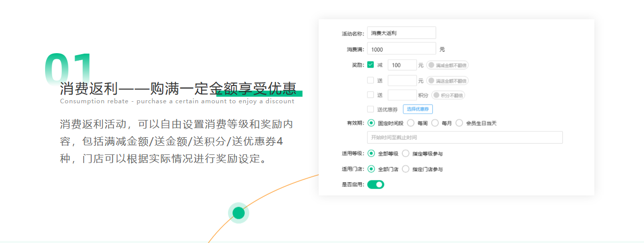
Task: Open the 开始时间至截止时间 date range field
Action: click(465, 138)
